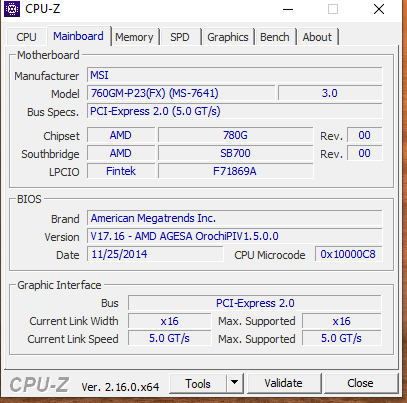Go to the SPD tab
Viewport: 407px width, 403px height.
180,37
